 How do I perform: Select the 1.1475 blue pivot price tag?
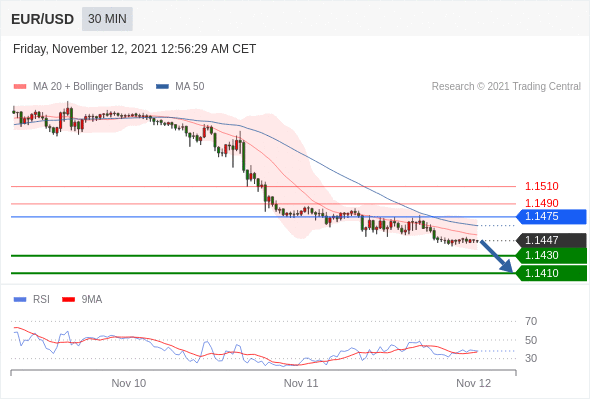point(551,217)
